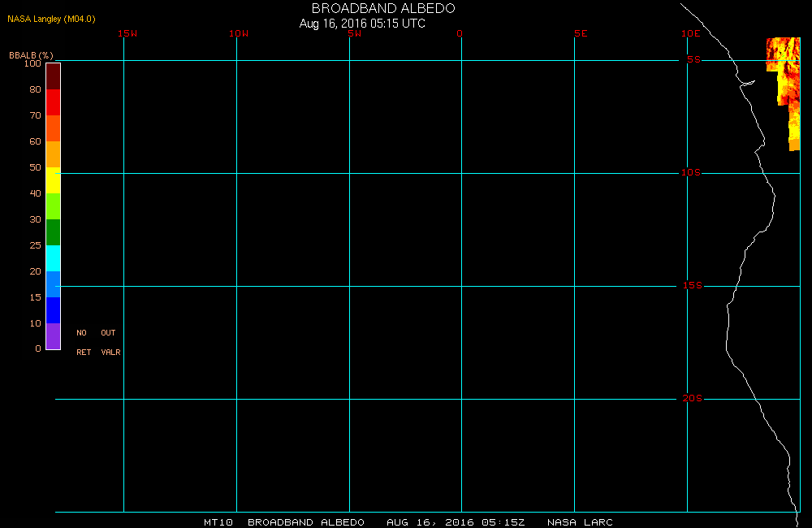Viewport: 812px width, 528px height.
Task: Click the OUT VALR legend label
Action: [110, 343]
